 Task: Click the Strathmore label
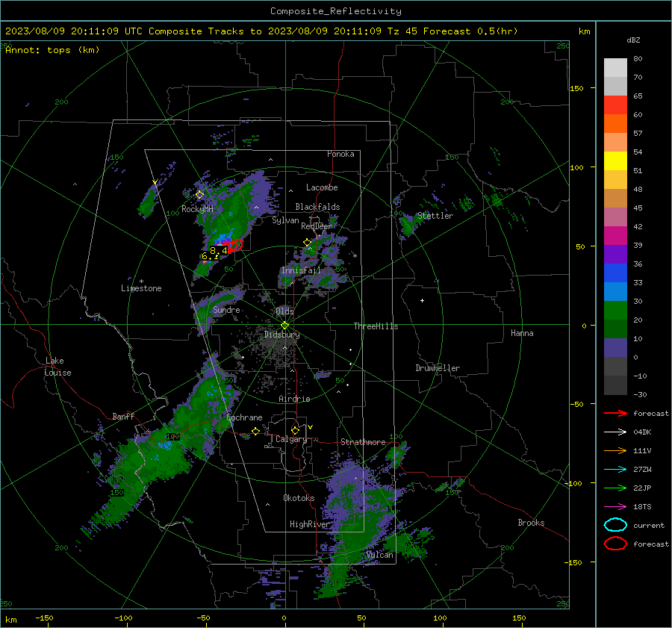(x=363, y=442)
